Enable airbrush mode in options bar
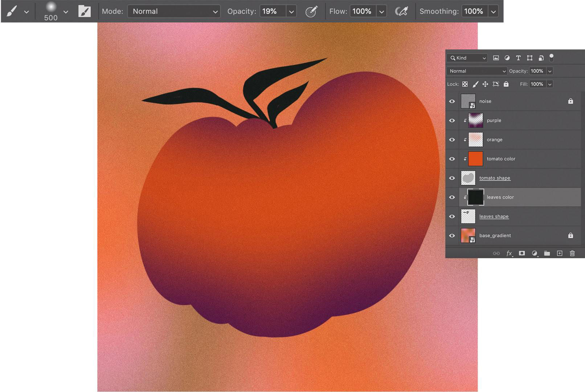 click(x=402, y=11)
